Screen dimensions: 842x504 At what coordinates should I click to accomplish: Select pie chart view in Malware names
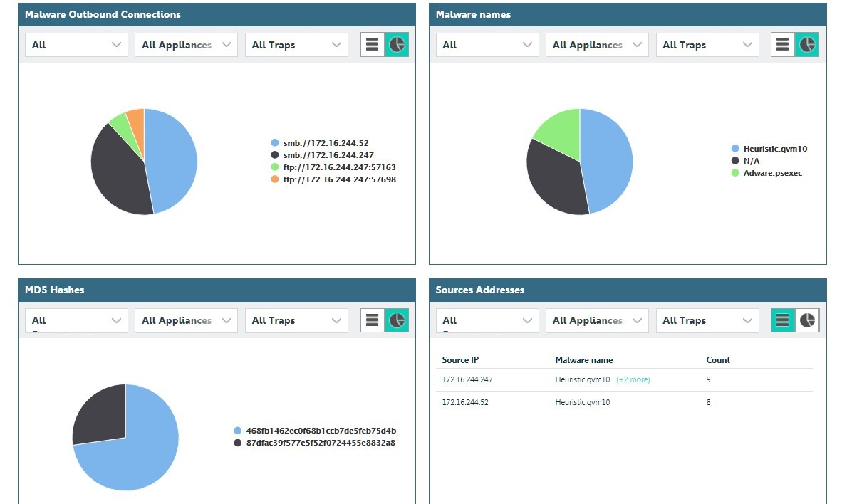tap(807, 45)
